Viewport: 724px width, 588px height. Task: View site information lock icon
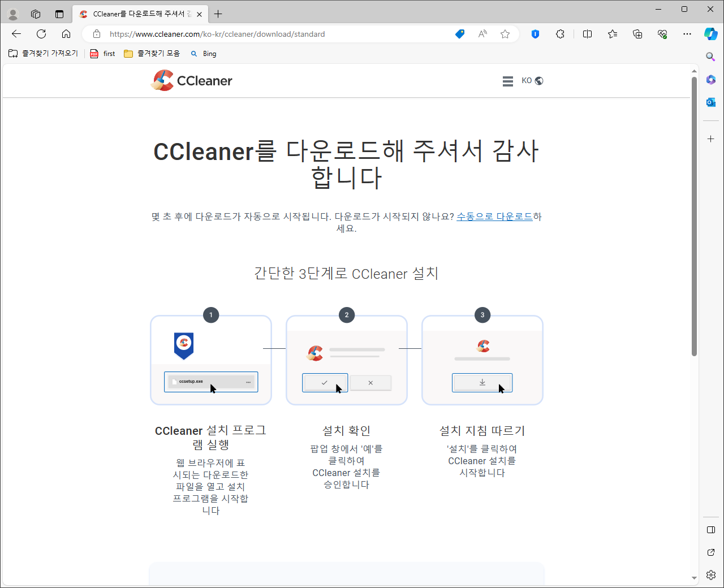[x=97, y=34]
